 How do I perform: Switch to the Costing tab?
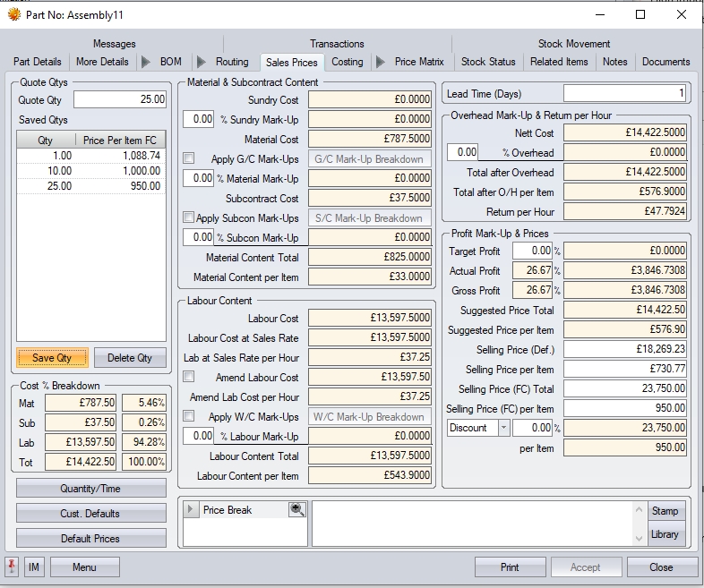pyautogui.click(x=348, y=62)
